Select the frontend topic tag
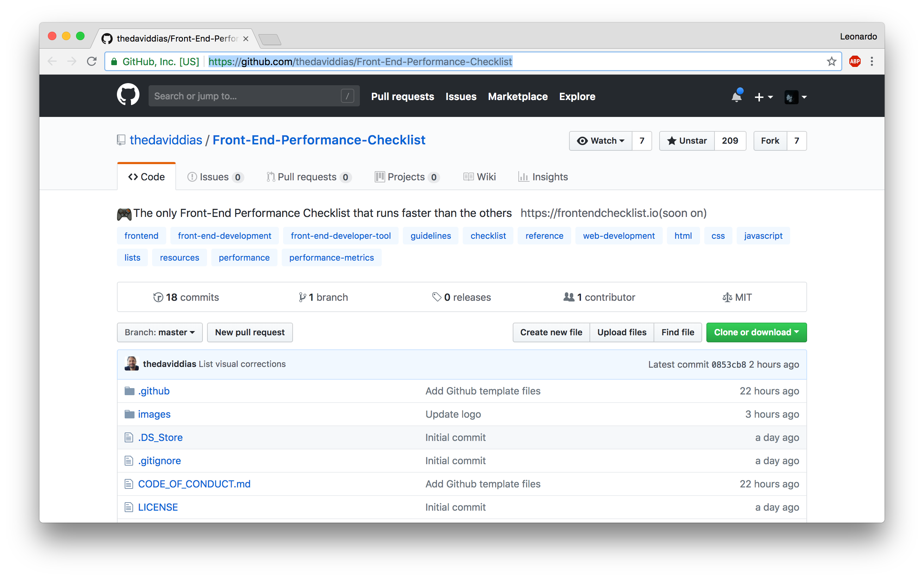Screen dimensions: 924x579 141,236
